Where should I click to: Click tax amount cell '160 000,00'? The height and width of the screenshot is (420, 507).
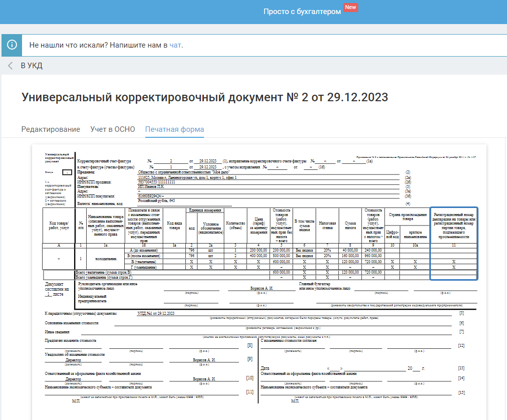pos(350,256)
